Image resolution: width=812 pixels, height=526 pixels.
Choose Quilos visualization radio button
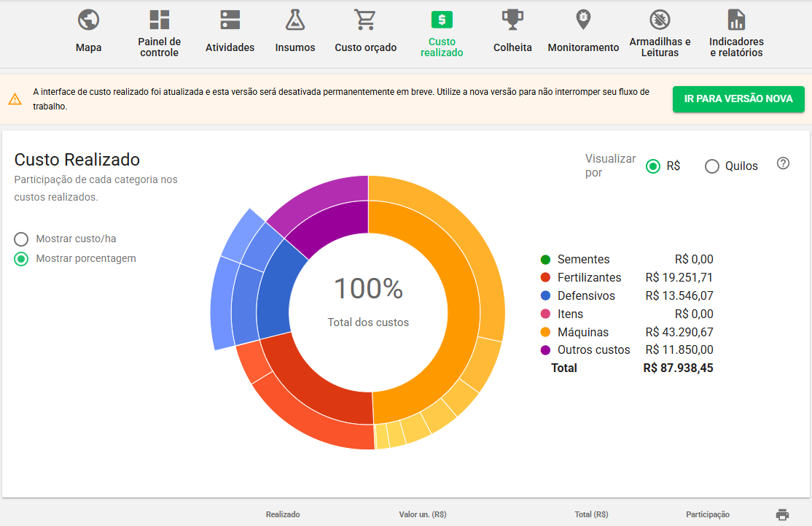(x=712, y=166)
